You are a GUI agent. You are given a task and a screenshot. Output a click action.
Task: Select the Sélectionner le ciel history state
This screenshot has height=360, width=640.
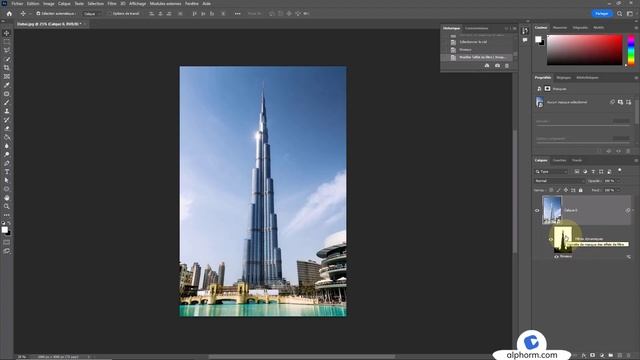tap(473, 42)
